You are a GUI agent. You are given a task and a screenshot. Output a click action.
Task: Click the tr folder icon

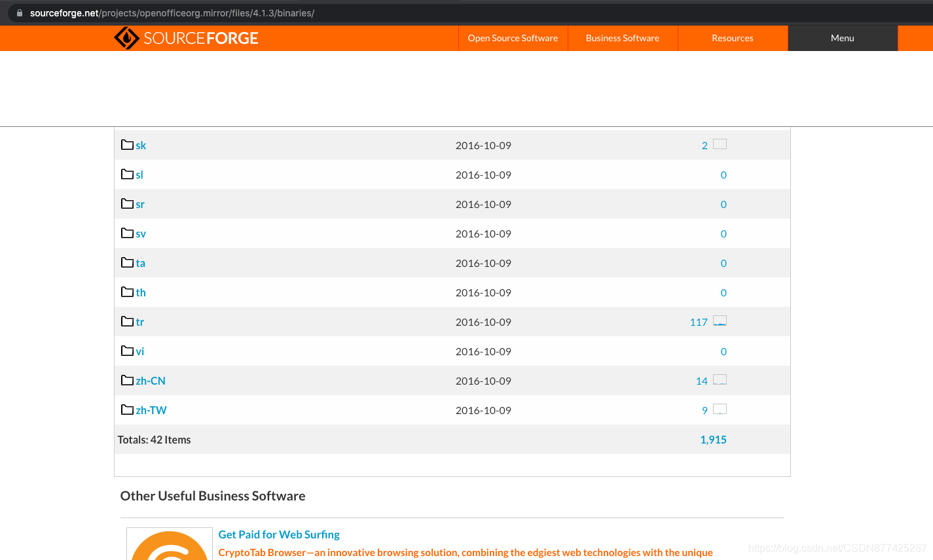(x=127, y=321)
